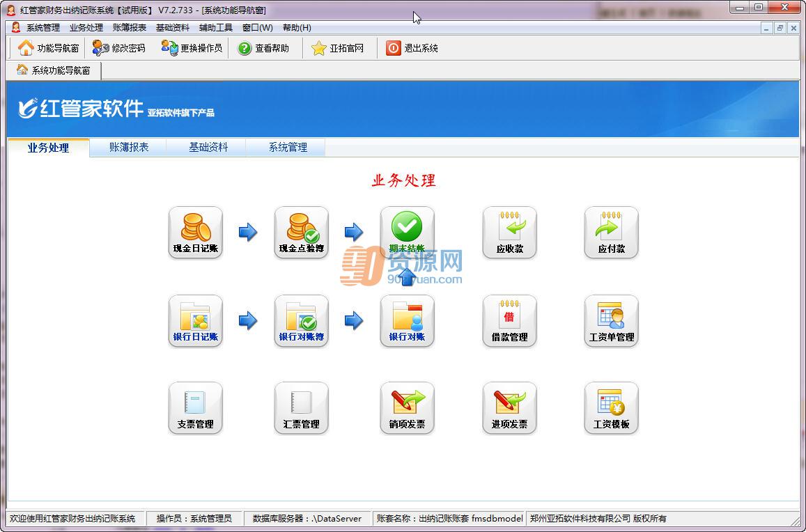The width and height of the screenshot is (806, 532).
Task: Open the 基础资料 menu in menu bar
Action: point(173,28)
